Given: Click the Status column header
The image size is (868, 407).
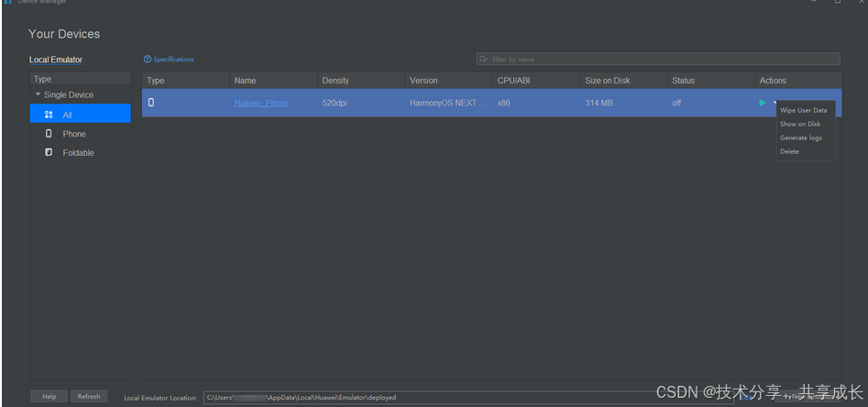Looking at the screenshot, I should point(710,81).
